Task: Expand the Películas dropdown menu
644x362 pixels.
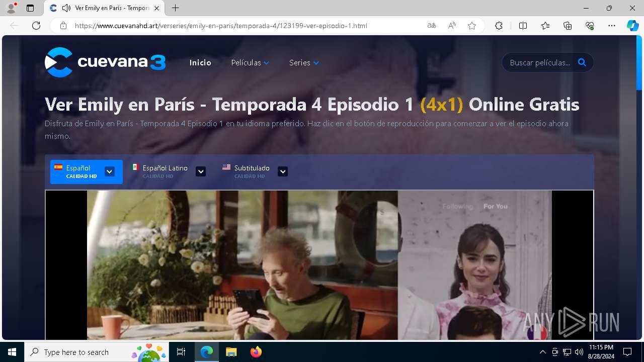Action: point(250,63)
